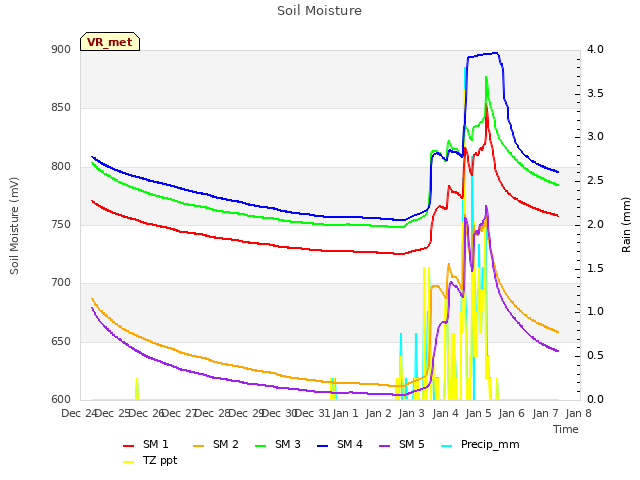Viewport: 640px width, 480px height.
Task: Click the 0.5 rain axis tick label
Action: point(595,356)
